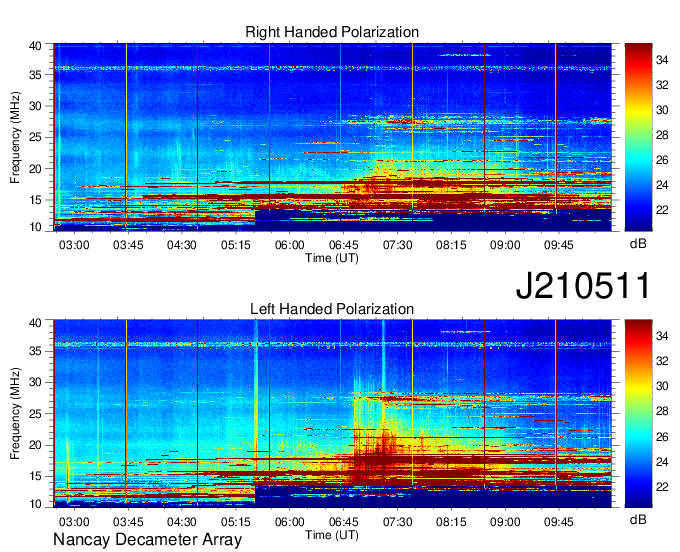Image resolution: width=680 pixels, height=552 pixels.
Task: Click the '40' frequency tick of left-handed plot
Action: [36, 323]
